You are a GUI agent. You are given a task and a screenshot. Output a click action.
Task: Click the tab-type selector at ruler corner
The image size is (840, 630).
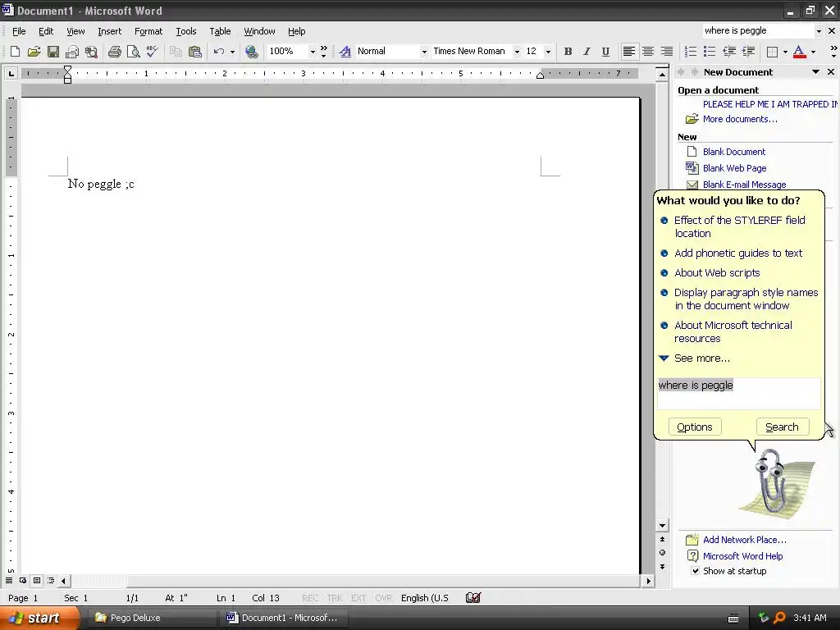11,73
